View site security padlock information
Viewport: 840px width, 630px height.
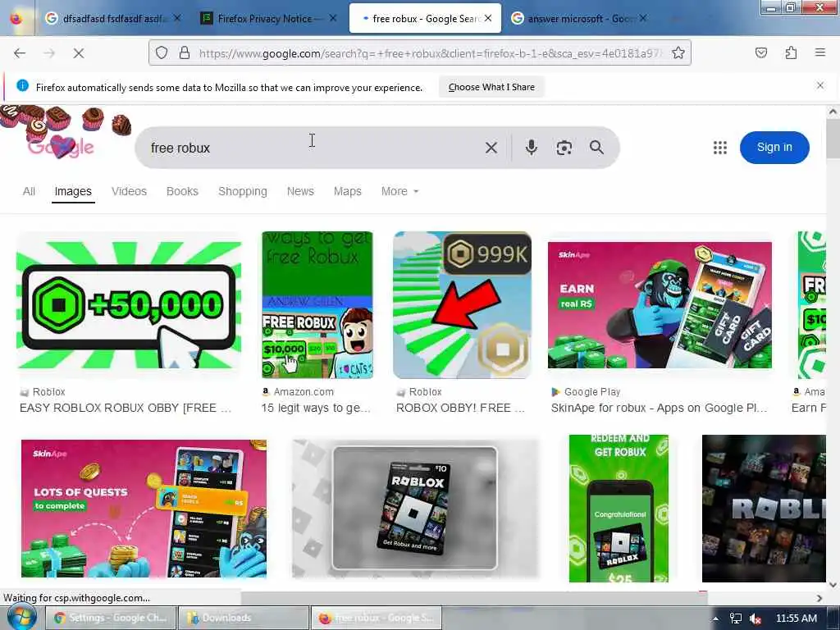click(x=185, y=52)
